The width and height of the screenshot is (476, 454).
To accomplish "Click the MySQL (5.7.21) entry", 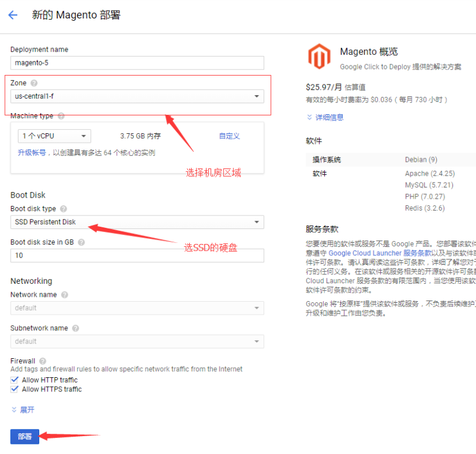I will (x=429, y=185).
